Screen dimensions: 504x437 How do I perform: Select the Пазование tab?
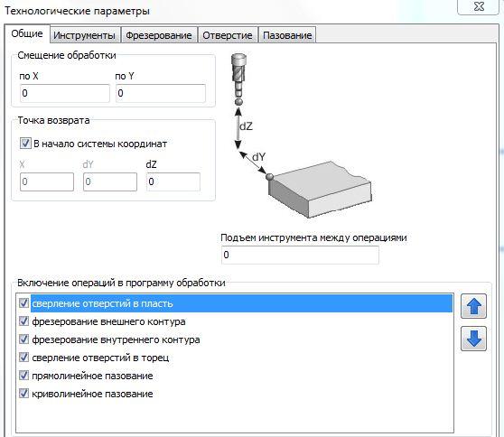[x=287, y=35]
